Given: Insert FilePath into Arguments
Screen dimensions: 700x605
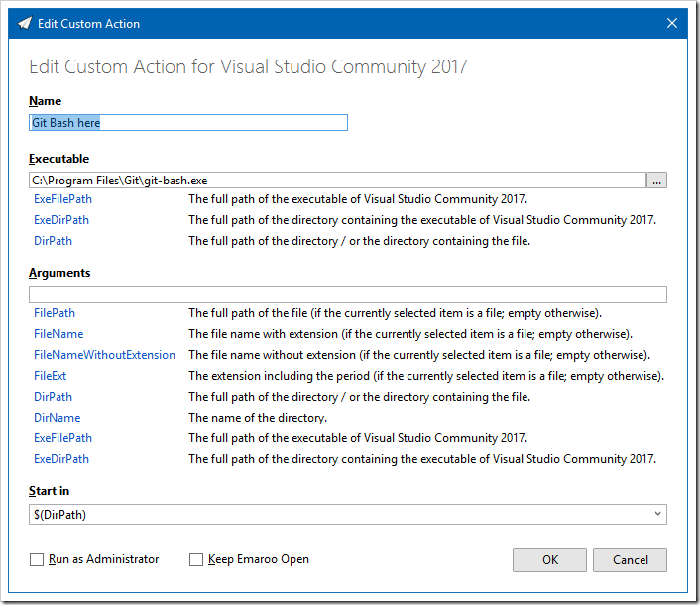Looking at the screenshot, I should (x=55, y=313).
